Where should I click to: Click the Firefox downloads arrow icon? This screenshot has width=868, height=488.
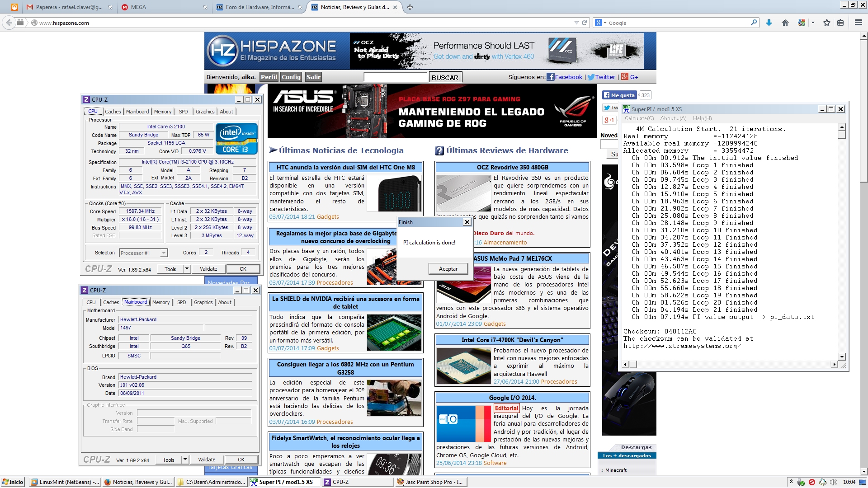pos(769,23)
